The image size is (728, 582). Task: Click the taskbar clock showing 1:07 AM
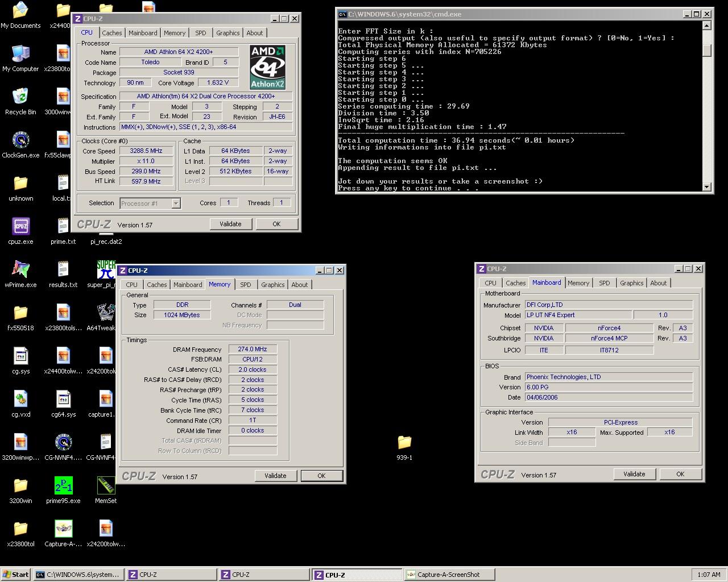(709, 575)
